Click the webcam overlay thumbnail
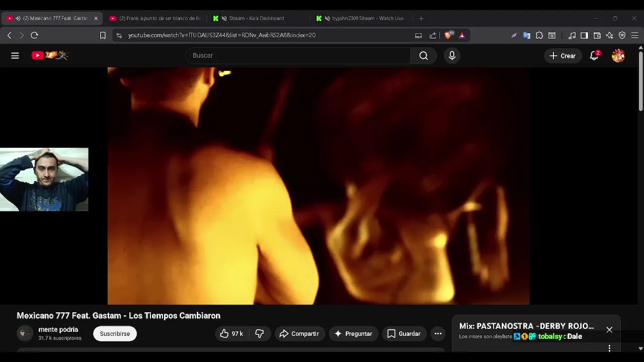644x362 pixels. (x=44, y=179)
